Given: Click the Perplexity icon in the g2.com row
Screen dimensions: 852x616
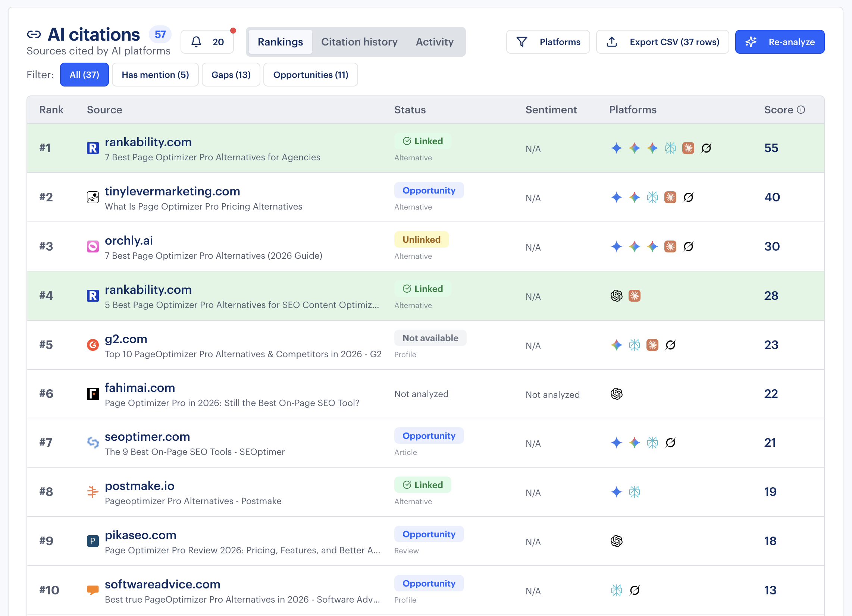Looking at the screenshot, I should tap(635, 345).
